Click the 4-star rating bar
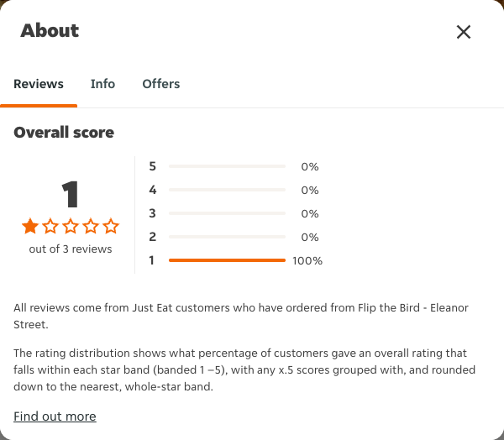504x440 pixels. tap(228, 190)
